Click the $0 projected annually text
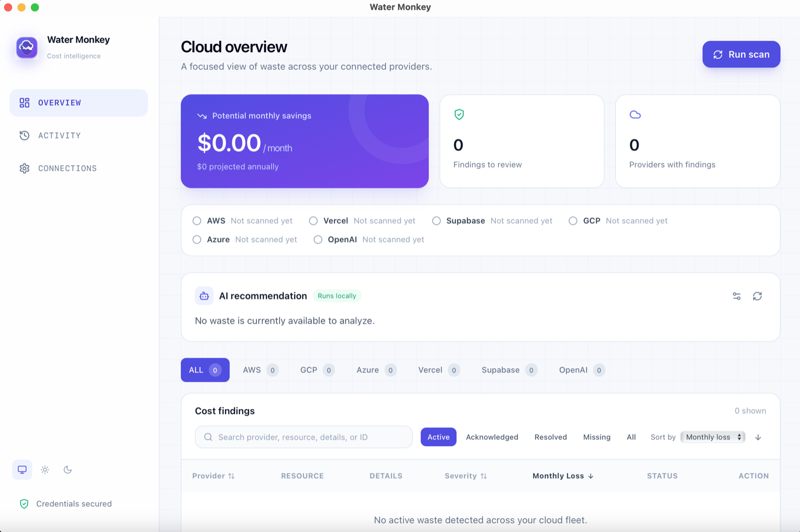Screen dimensions: 800x532 (238, 166)
